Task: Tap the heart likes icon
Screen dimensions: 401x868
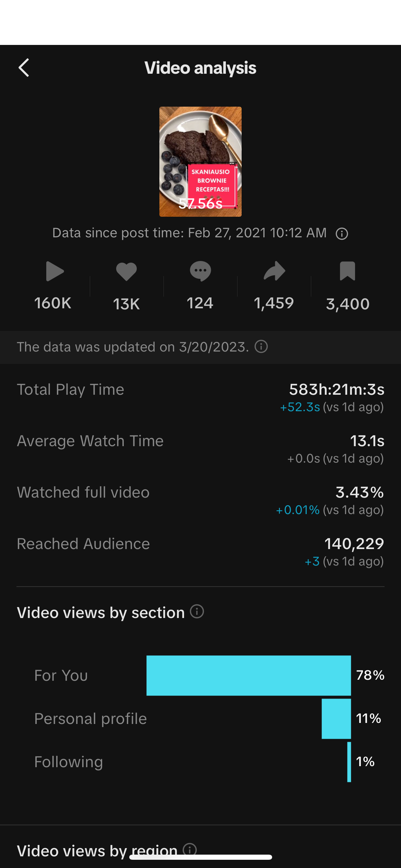Action: [x=126, y=271]
